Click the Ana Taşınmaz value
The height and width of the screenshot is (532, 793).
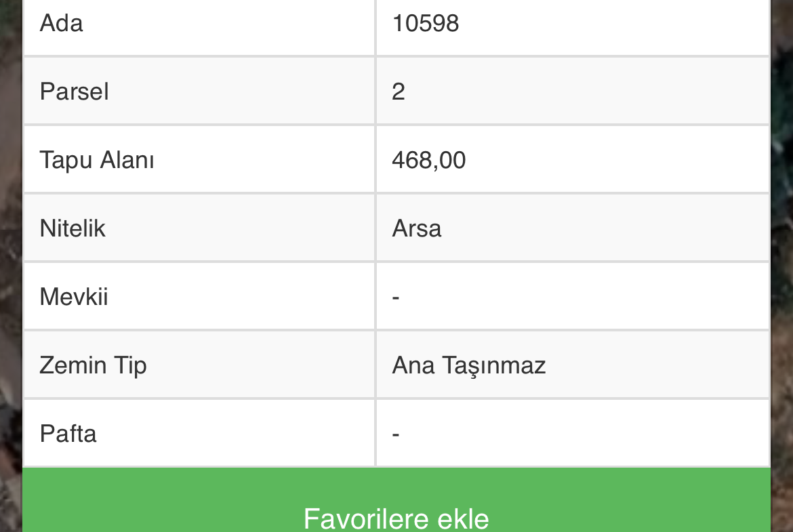click(469, 366)
